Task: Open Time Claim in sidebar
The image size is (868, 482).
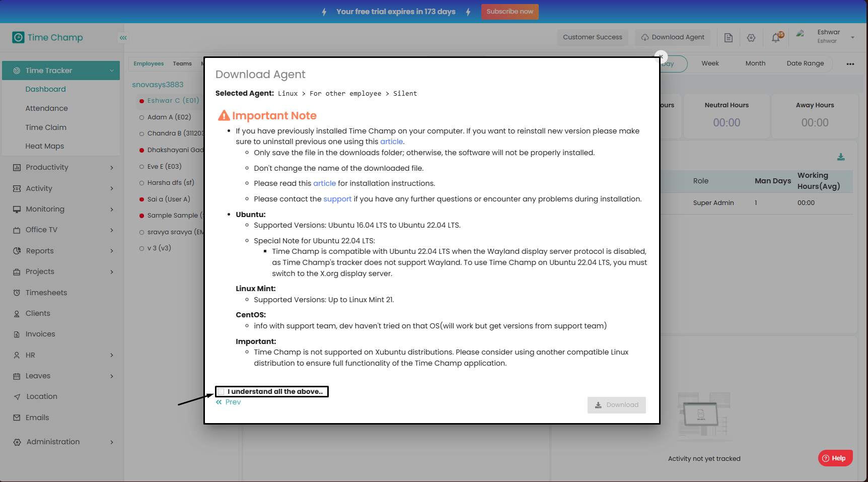Action: (46, 127)
